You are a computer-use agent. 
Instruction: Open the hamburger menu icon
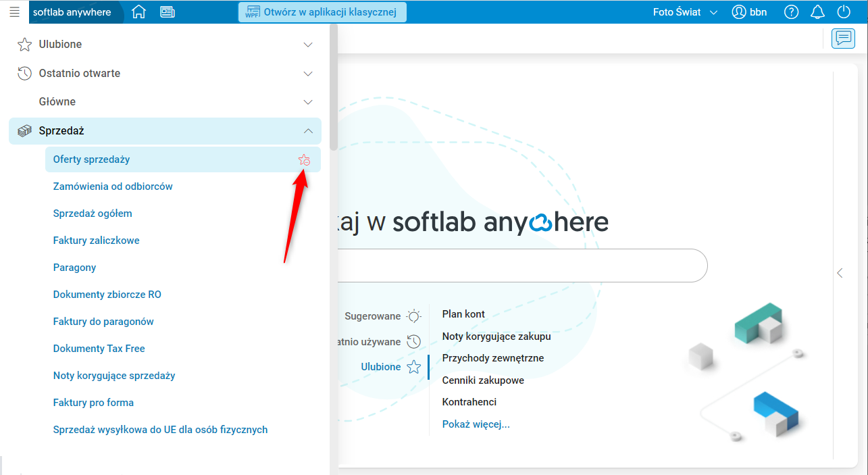coord(14,11)
